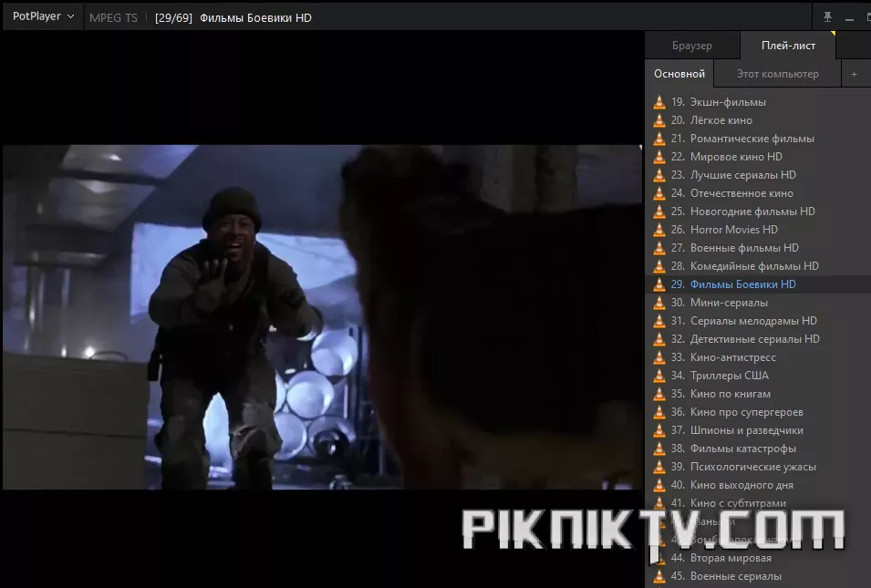Select playlist entry '28. Комедийные фильмы HD'
Screen dimensions: 871x588
[x=758, y=266]
